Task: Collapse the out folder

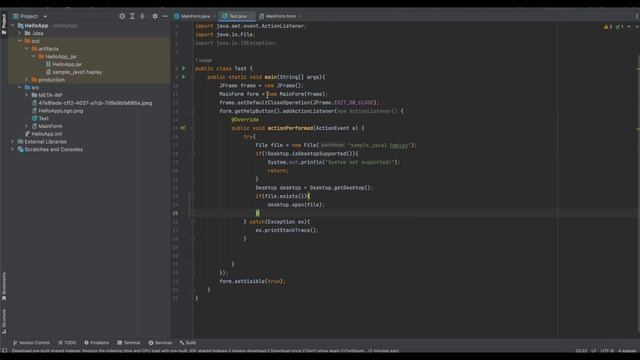Action: coord(20,41)
